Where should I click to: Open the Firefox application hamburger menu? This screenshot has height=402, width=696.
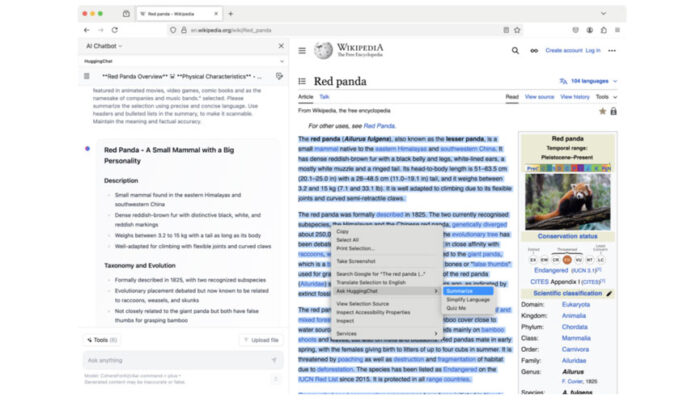[x=617, y=30]
